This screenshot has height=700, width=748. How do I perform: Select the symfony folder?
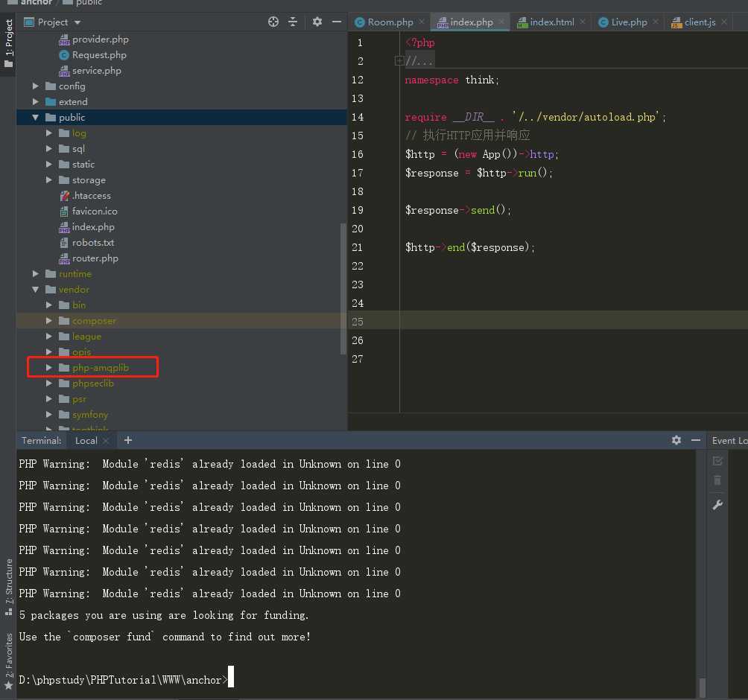[89, 415]
